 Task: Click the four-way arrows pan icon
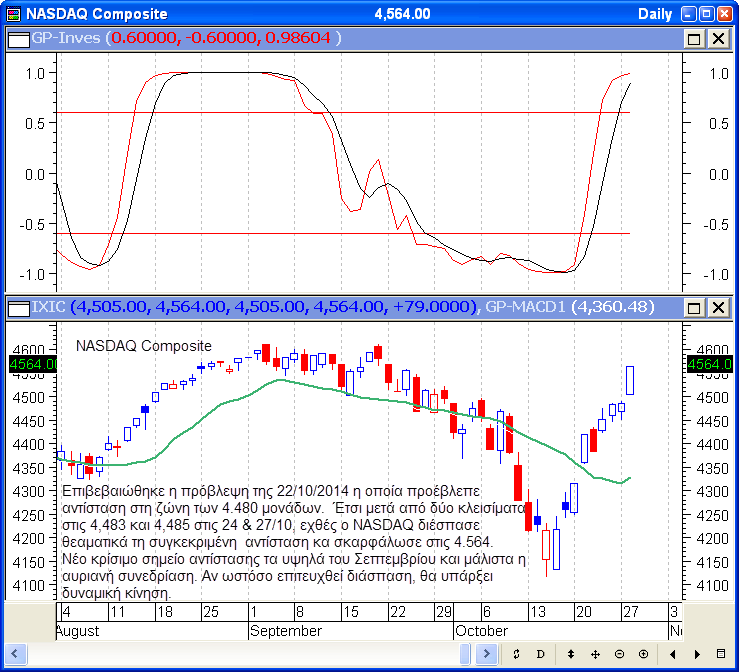(x=595, y=654)
